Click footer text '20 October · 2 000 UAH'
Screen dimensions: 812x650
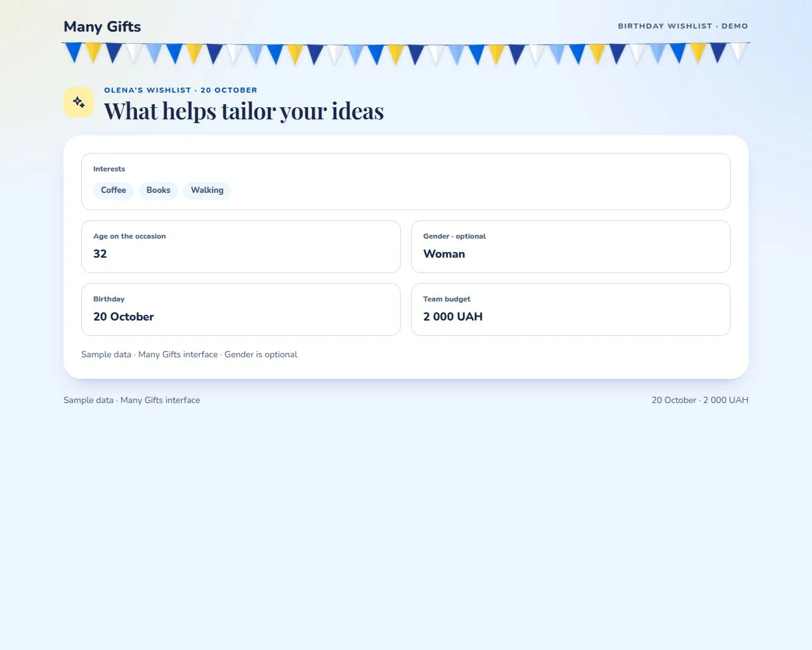pyautogui.click(x=700, y=401)
